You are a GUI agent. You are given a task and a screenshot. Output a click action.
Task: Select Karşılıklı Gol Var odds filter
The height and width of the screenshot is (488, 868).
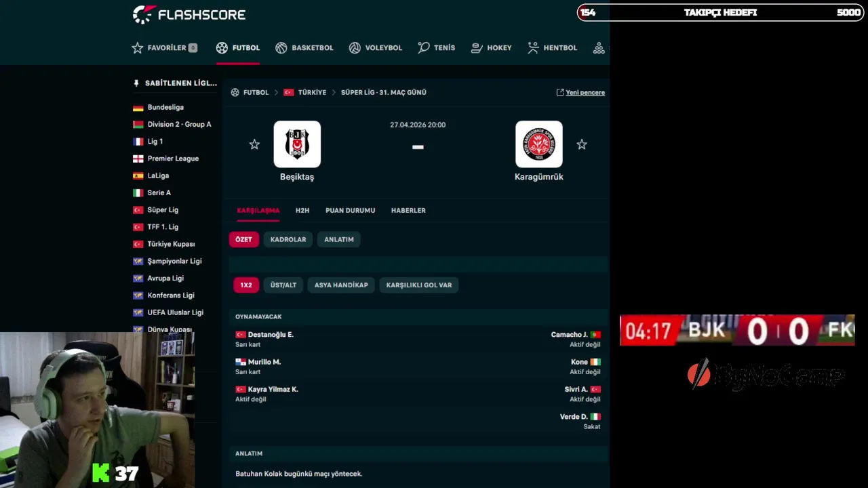click(x=419, y=285)
